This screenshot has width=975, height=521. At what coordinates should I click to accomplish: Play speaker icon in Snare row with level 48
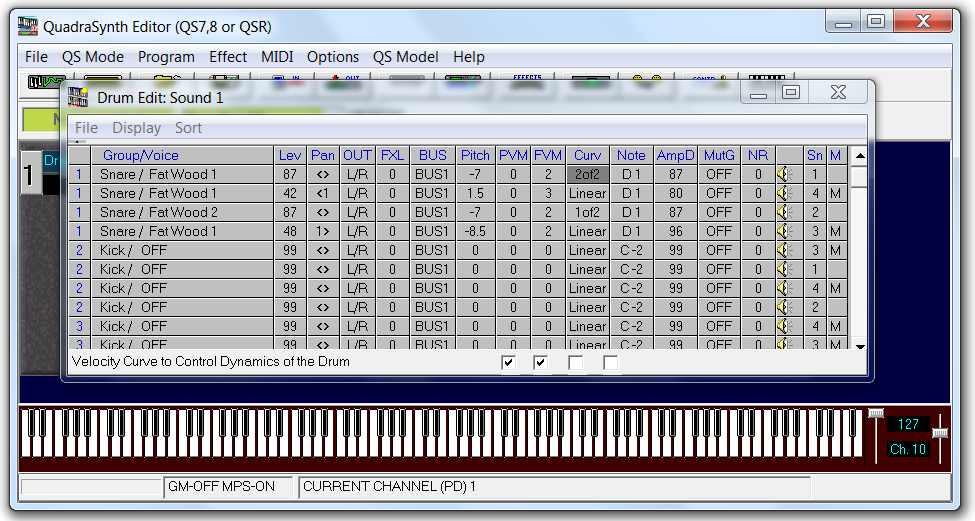click(785, 232)
